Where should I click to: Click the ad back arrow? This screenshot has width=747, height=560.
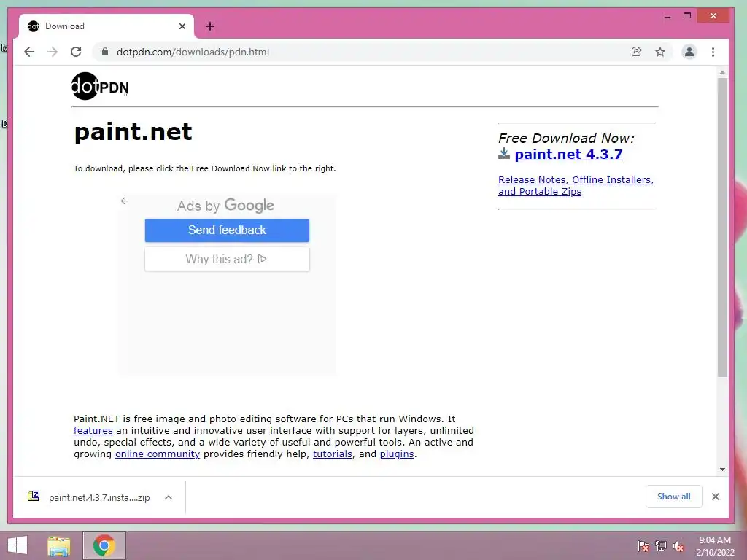click(124, 201)
